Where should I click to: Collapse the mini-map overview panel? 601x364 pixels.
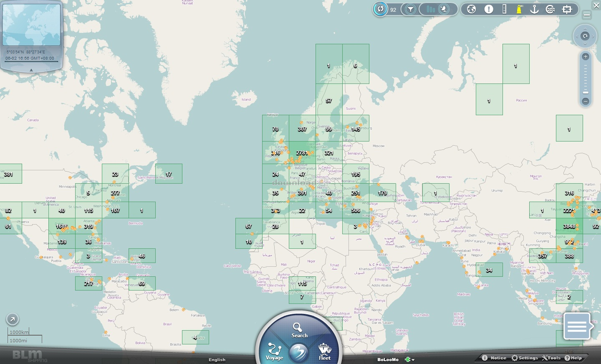31,70
